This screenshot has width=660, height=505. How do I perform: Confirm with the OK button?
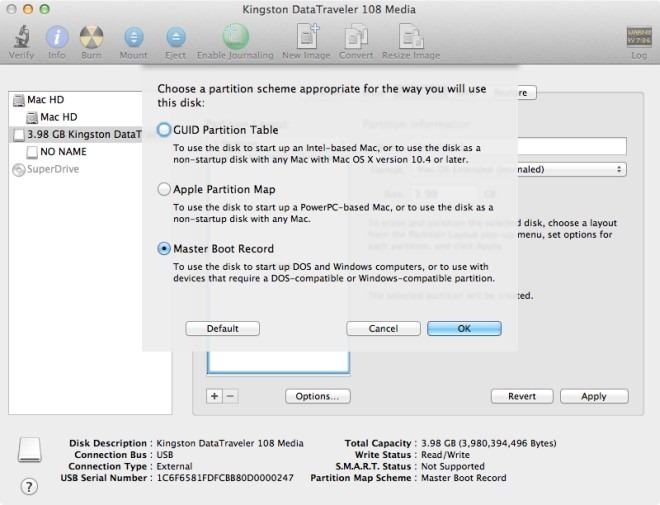click(x=464, y=329)
